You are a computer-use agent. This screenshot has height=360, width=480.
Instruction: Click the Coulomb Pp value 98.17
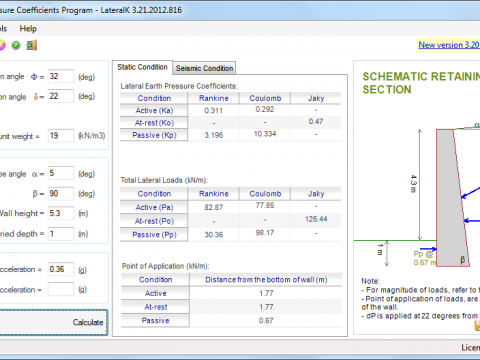(x=265, y=233)
